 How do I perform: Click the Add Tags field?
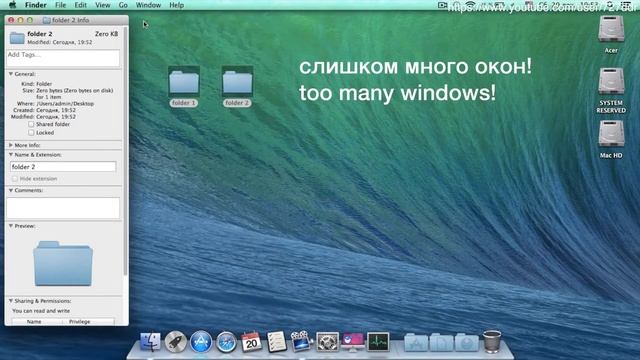tap(63, 58)
